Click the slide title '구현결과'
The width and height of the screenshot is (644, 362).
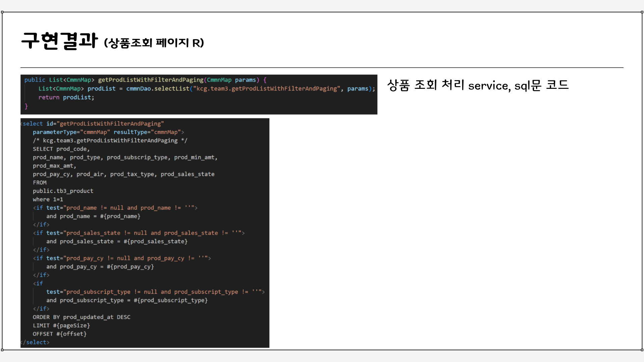coord(59,41)
